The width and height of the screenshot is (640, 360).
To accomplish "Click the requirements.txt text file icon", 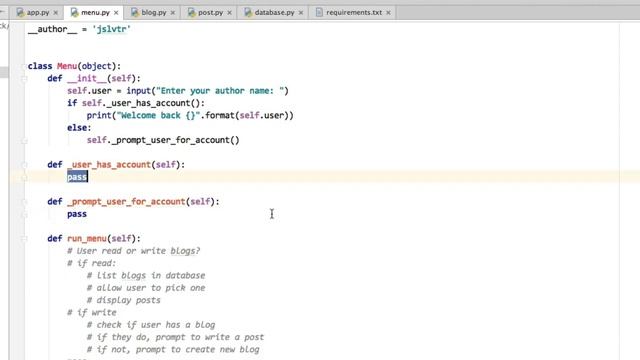I will [319, 13].
